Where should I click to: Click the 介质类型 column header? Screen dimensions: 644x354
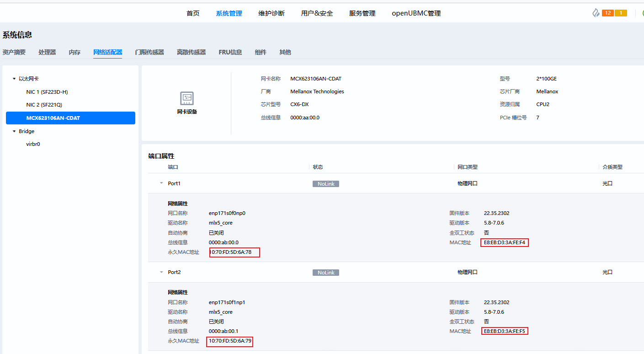pos(612,167)
